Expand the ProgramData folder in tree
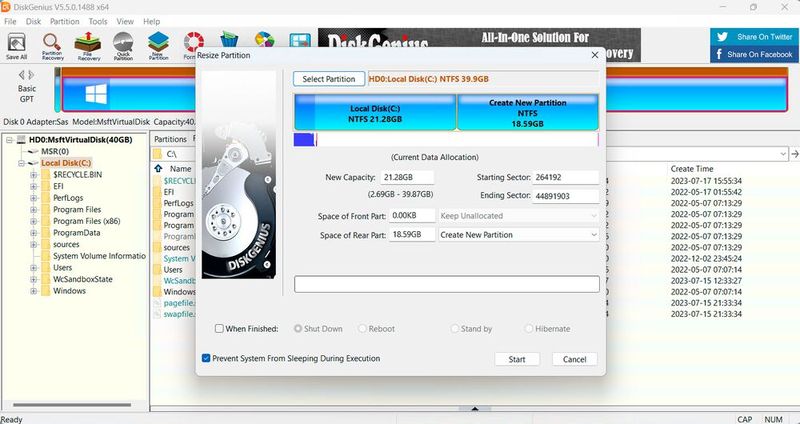The height and width of the screenshot is (424, 800). point(34,233)
